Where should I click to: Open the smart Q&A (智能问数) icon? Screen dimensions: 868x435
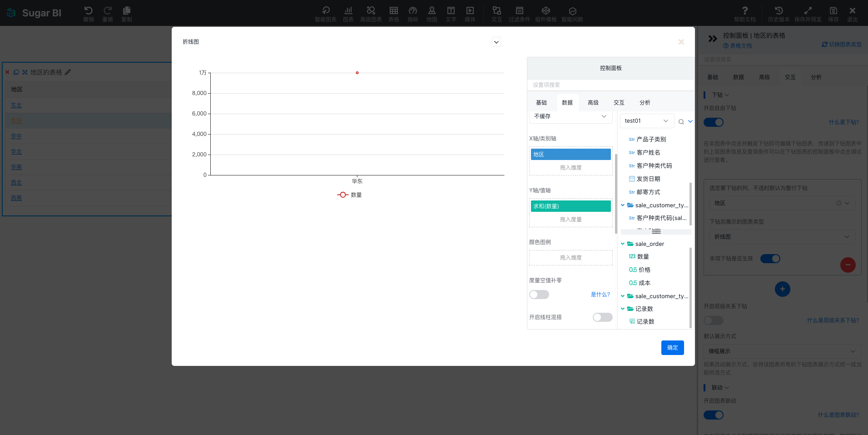pos(572,10)
